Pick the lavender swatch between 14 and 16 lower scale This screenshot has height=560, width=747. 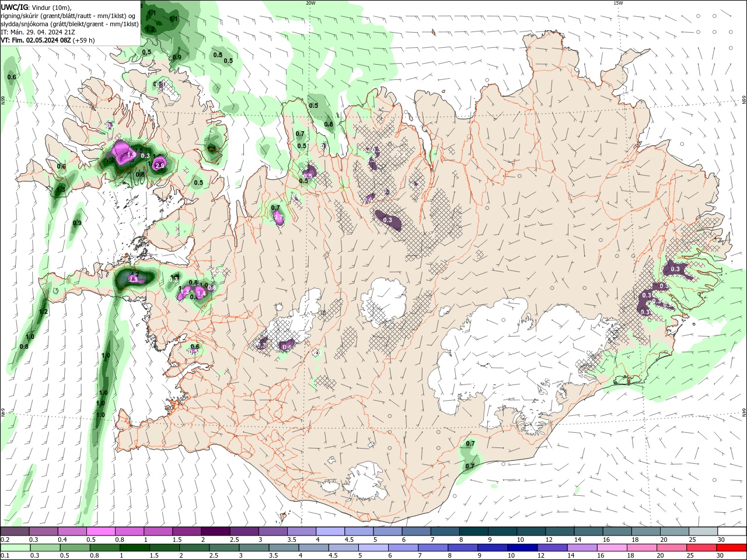(x=582, y=548)
